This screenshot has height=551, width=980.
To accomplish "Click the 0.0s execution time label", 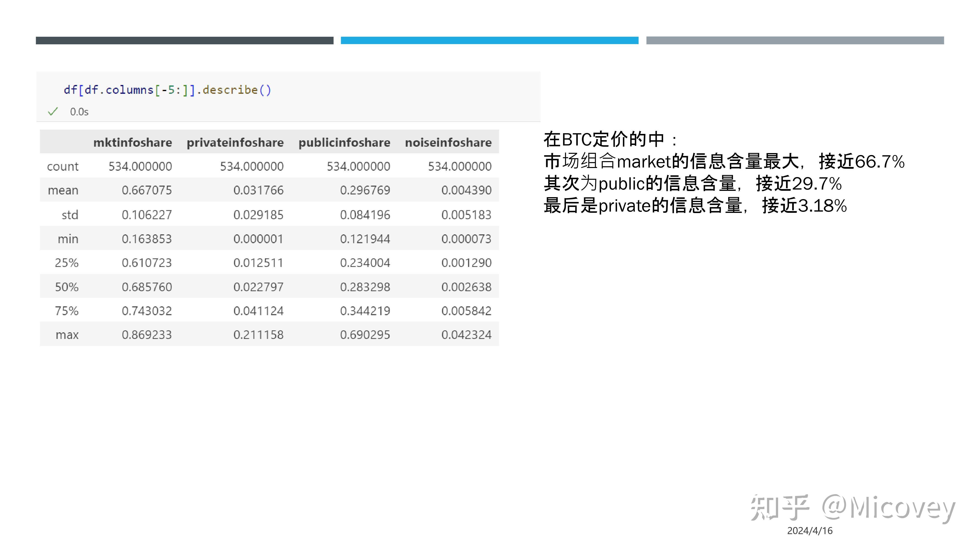I will 79,112.
